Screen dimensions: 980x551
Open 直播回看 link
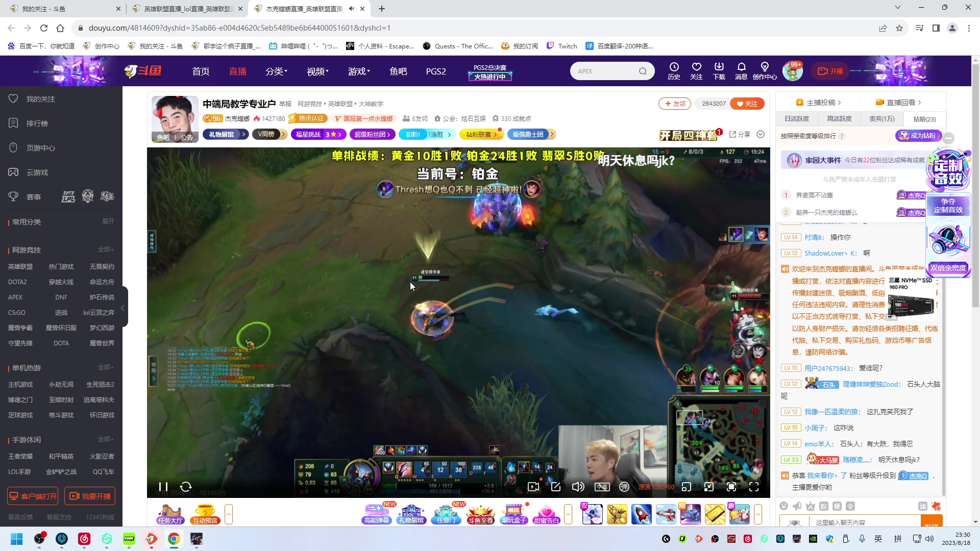(898, 103)
